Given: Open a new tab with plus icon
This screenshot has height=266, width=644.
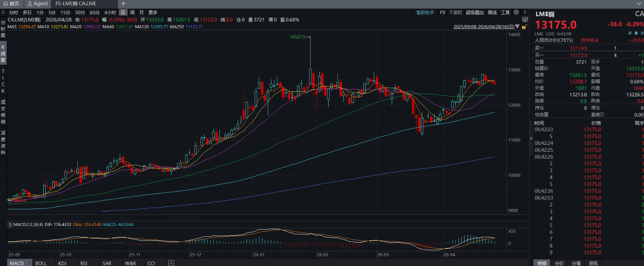Looking at the screenshot, I should coord(123,4).
